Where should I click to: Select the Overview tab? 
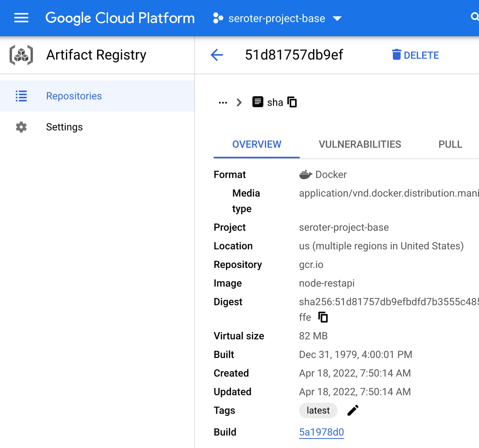256,144
